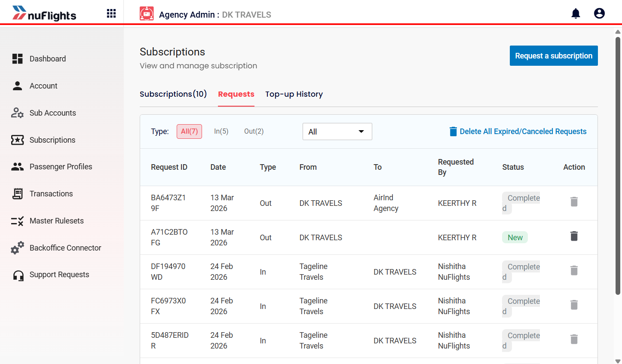Click the vertical page scrollbar
Image resolution: width=622 pixels, height=364 pixels.
pyautogui.click(x=618, y=165)
